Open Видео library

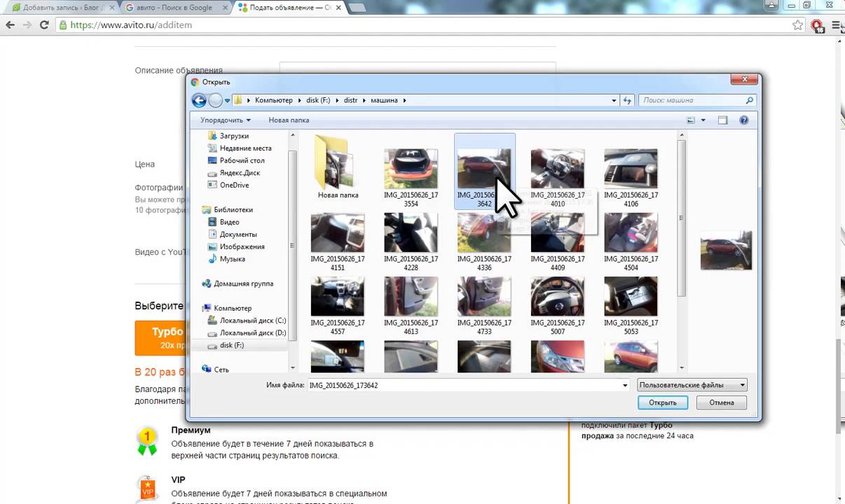click(229, 222)
